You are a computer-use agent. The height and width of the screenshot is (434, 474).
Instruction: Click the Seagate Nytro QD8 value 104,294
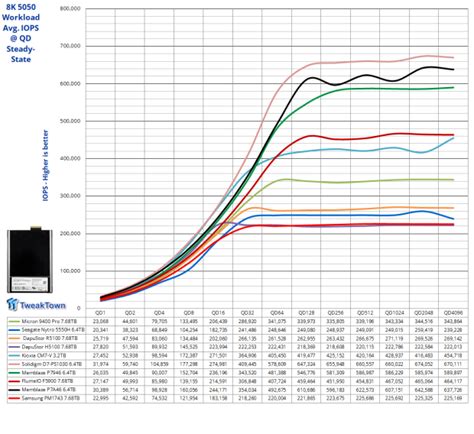[189, 330]
